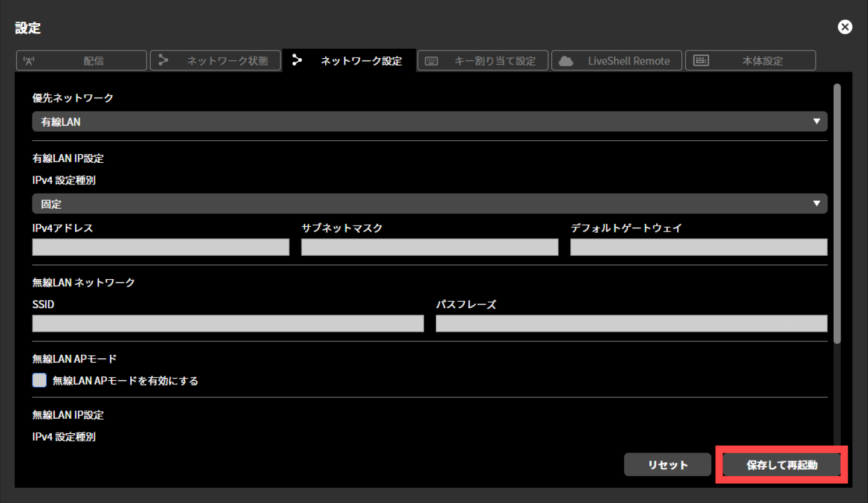Switch to the LiveShell Remote tab
Screen dimensions: 868x503
coord(617,60)
